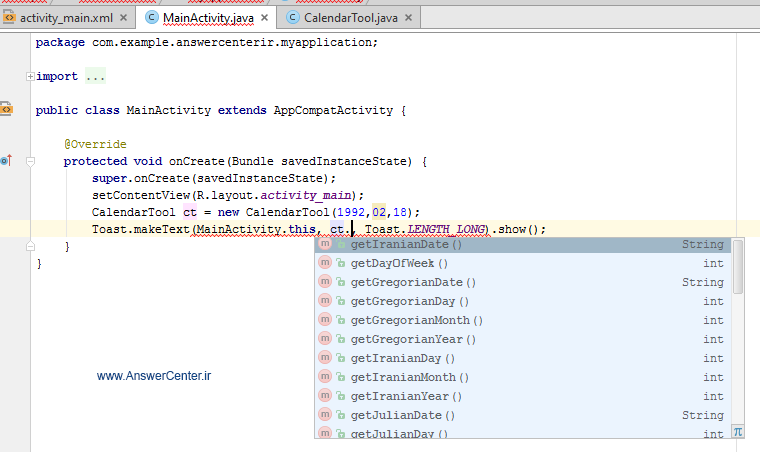Viewport: 760px width, 452px height.
Task: Click the override method gutter icon
Action: point(6,160)
